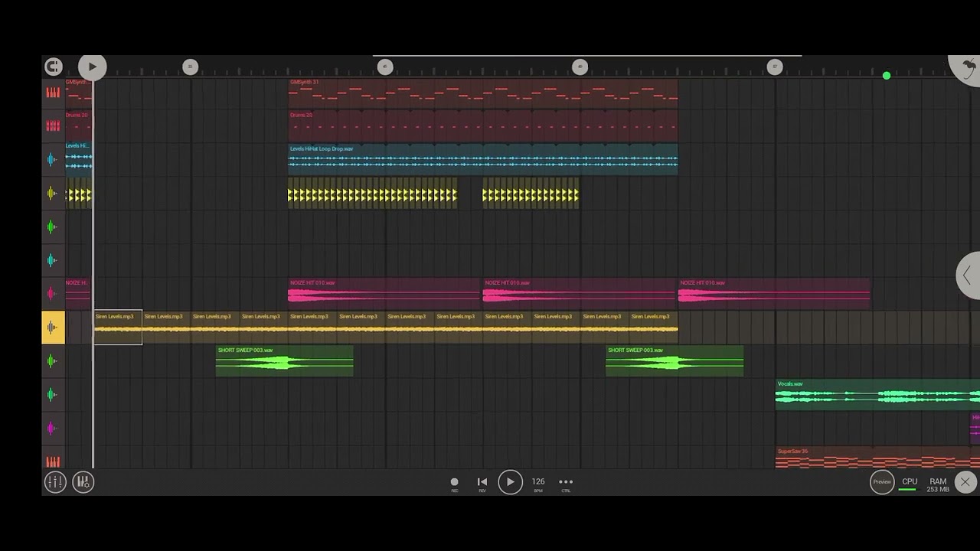
Task: Open the CTRL three-dots menu
Action: (x=566, y=484)
